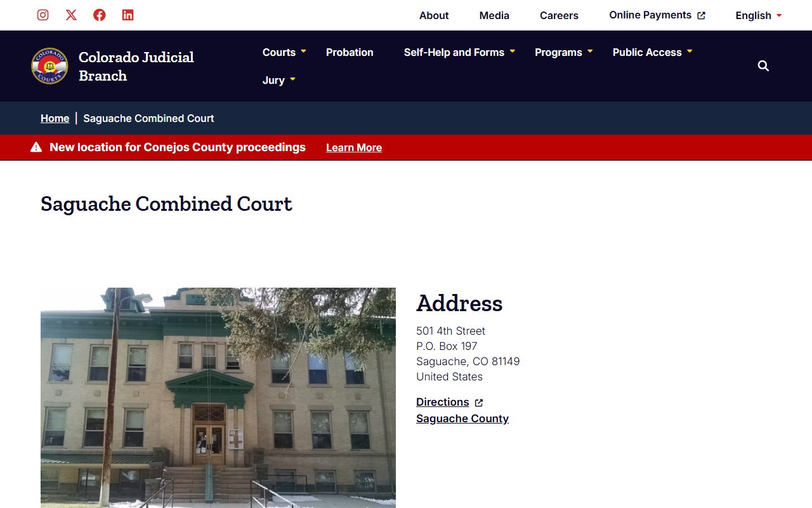Click Learn More in red banner
This screenshot has width=812, height=508.
click(354, 147)
